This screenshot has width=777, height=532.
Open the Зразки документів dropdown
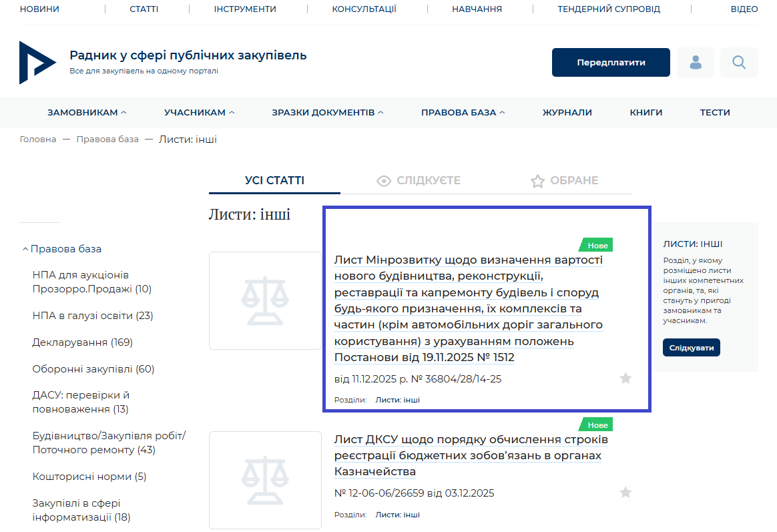point(327,113)
